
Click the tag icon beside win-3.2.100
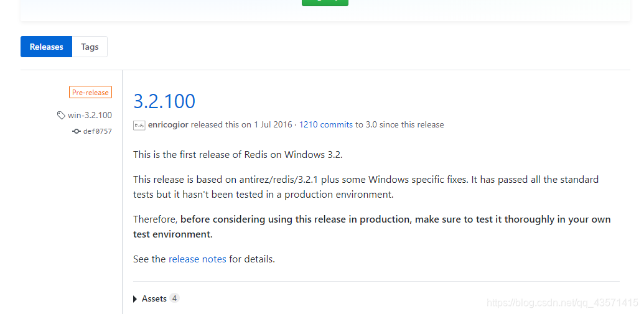(x=61, y=115)
